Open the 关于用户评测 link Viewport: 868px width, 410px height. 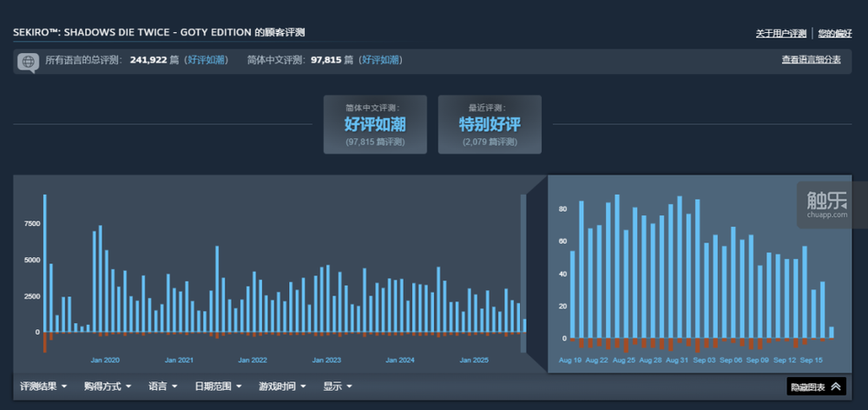[x=781, y=34]
